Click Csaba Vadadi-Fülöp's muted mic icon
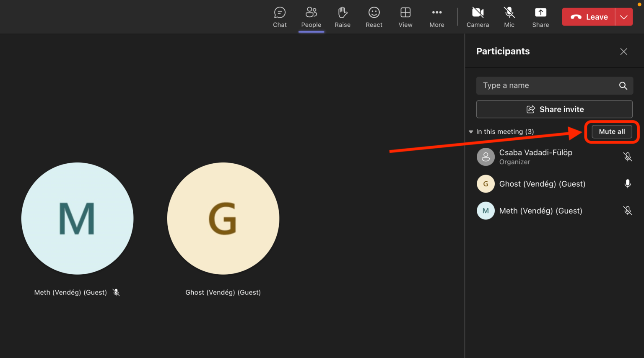Screen dimensions: 644x358 (x=628, y=157)
